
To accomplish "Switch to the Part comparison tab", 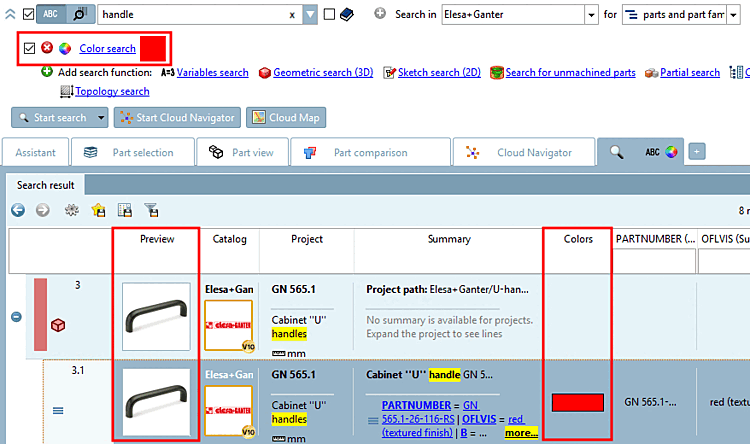I will click(x=370, y=152).
